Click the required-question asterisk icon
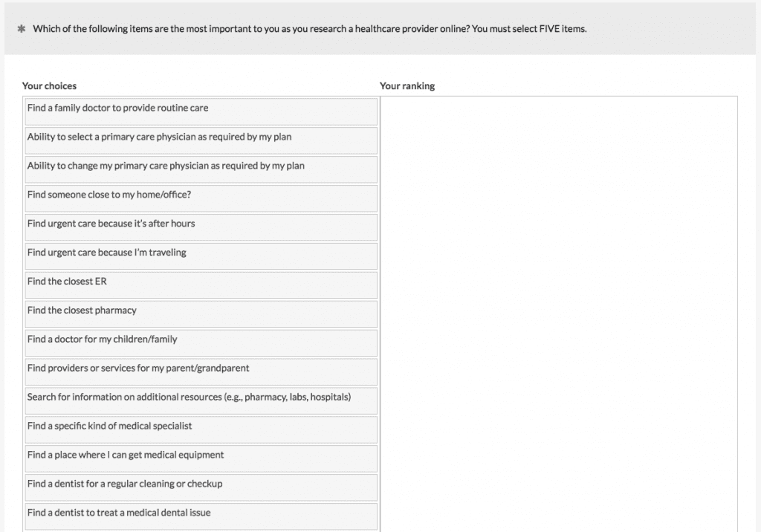Viewport: 761px width, 532px height. [22, 28]
